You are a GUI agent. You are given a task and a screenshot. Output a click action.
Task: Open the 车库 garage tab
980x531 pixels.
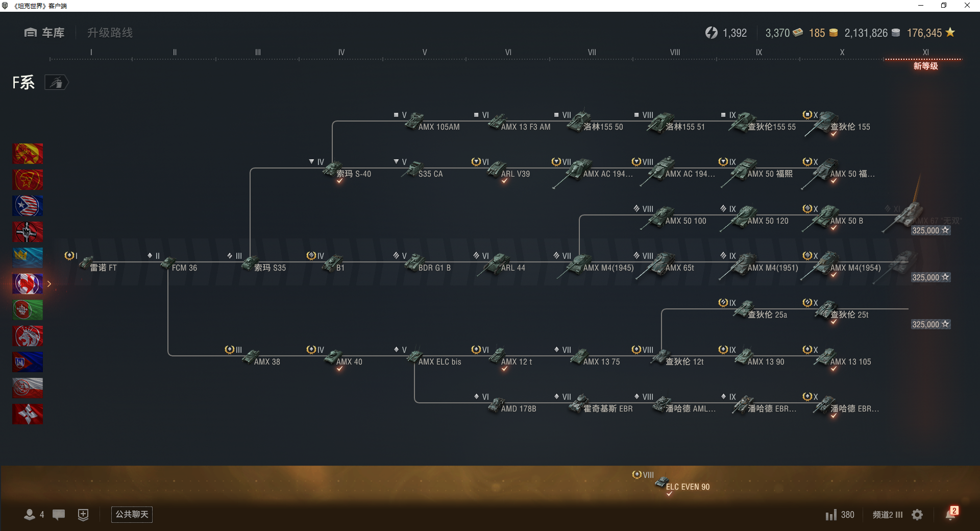point(44,33)
